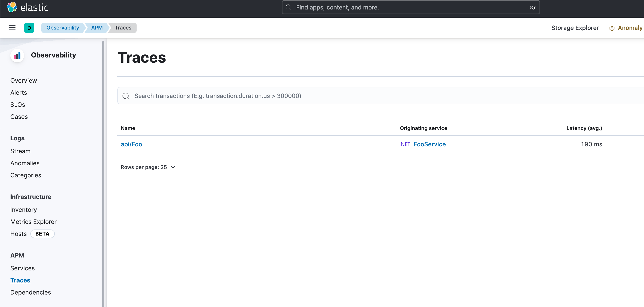Viewport: 644px width, 307px height.
Task: Click the Logs section heading
Action: [x=17, y=138]
